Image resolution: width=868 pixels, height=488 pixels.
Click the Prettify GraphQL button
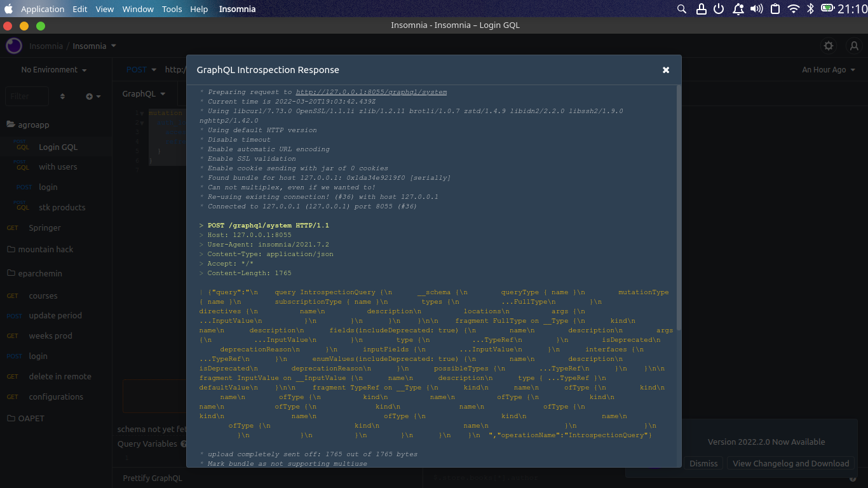[153, 478]
